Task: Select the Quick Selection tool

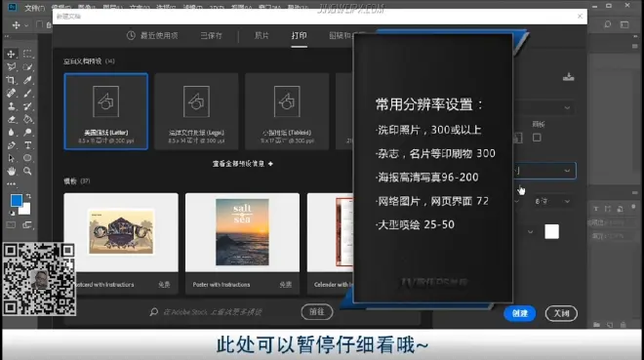Action: (x=27, y=67)
